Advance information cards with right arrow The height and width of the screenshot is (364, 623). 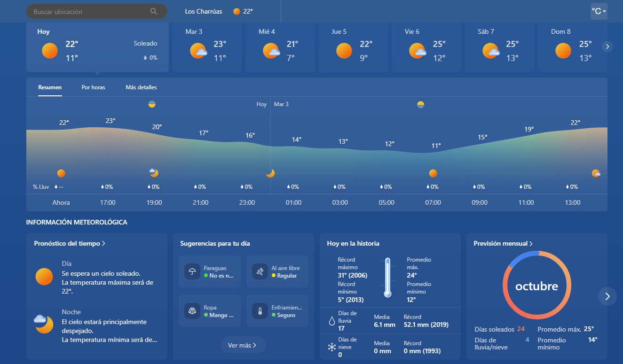607,296
